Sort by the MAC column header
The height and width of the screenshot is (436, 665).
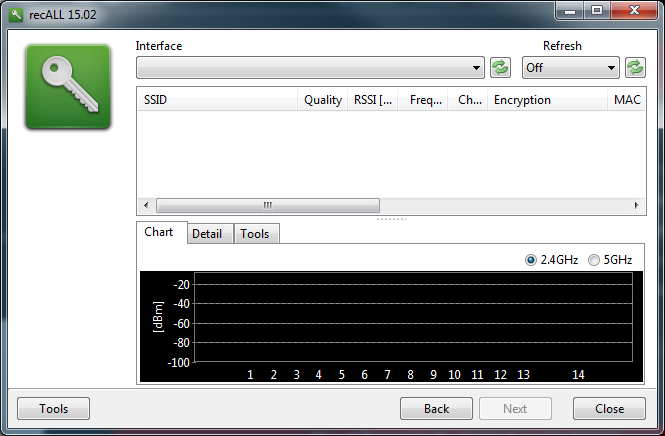[x=626, y=100]
